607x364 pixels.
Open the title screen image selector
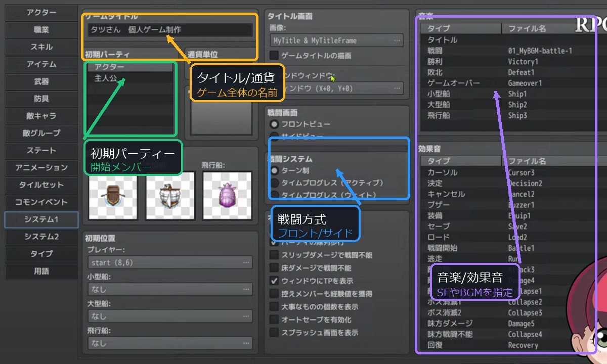point(336,40)
